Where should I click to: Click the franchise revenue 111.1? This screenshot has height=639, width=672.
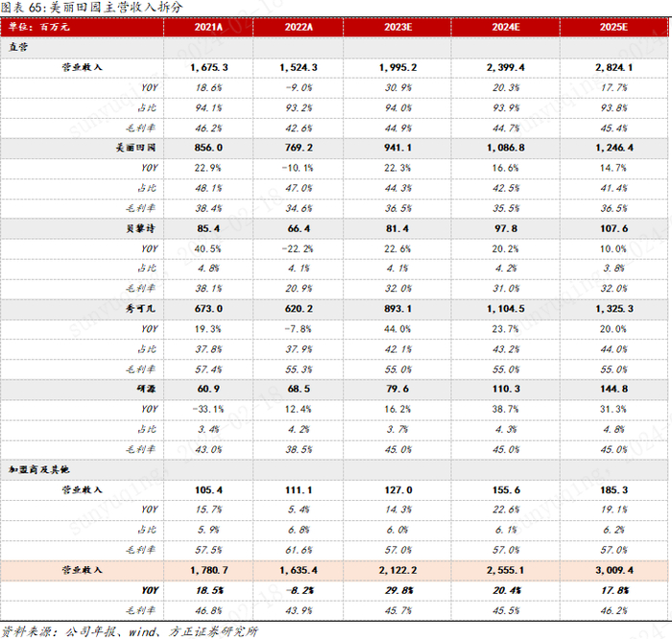coord(299,490)
